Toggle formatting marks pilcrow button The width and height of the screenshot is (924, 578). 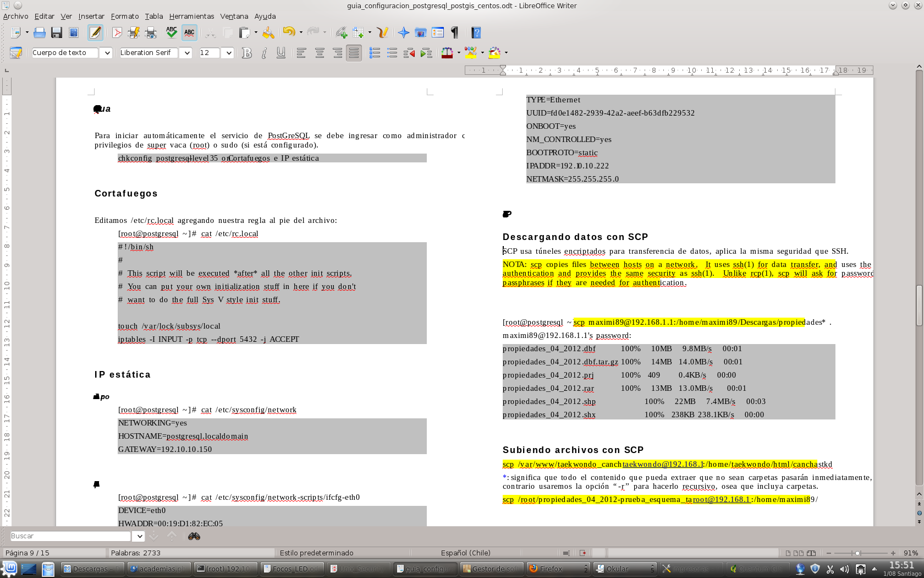coord(455,33)
